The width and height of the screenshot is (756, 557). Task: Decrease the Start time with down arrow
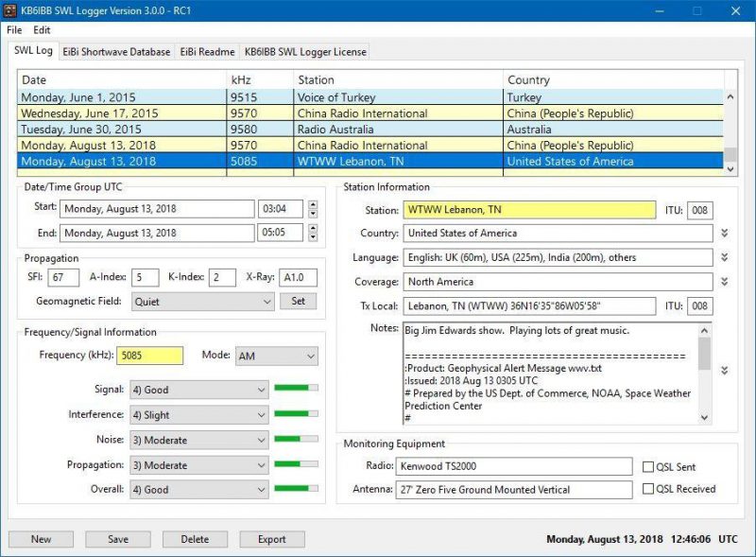(313, 214)
